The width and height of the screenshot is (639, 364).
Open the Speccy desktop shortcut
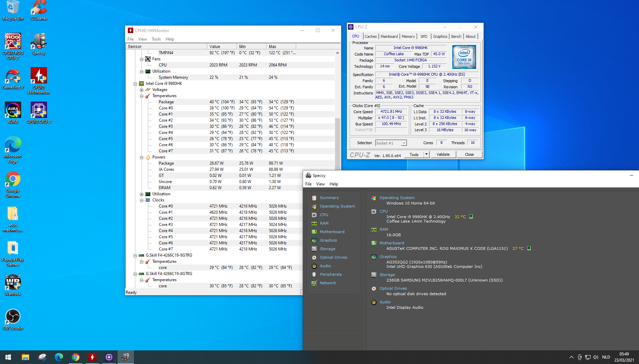39,44
